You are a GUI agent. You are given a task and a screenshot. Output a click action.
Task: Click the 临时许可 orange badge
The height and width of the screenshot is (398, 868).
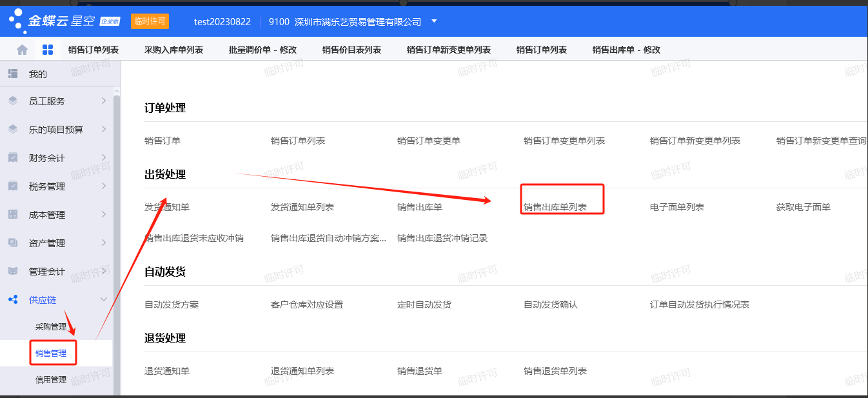click(150, 21)
